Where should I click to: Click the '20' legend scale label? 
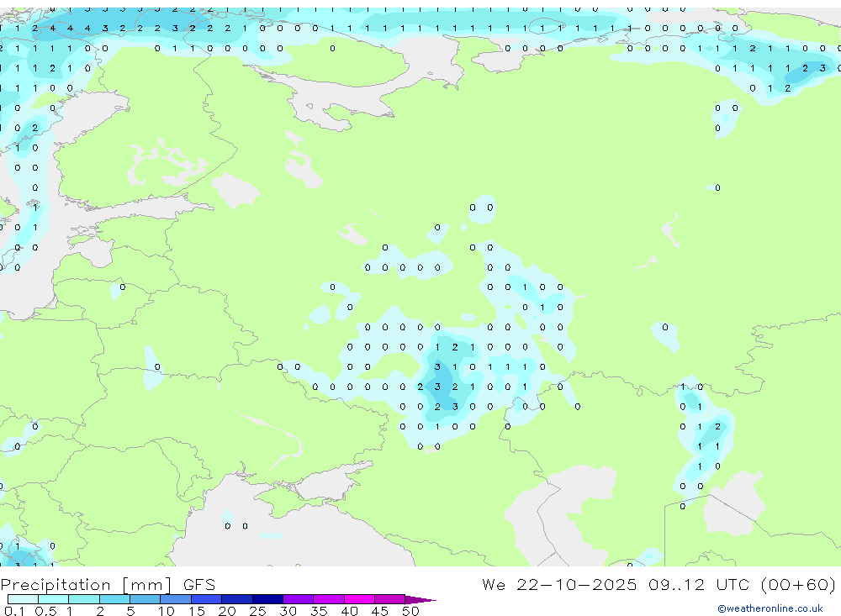(x=227, y=611)
